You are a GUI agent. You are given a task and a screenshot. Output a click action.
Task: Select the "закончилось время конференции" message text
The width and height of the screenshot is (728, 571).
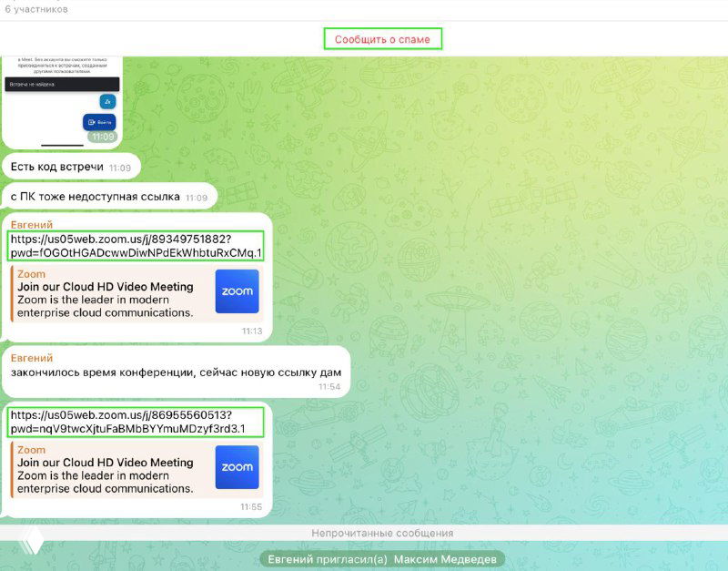pyautogui.click(x=176, y=372)
